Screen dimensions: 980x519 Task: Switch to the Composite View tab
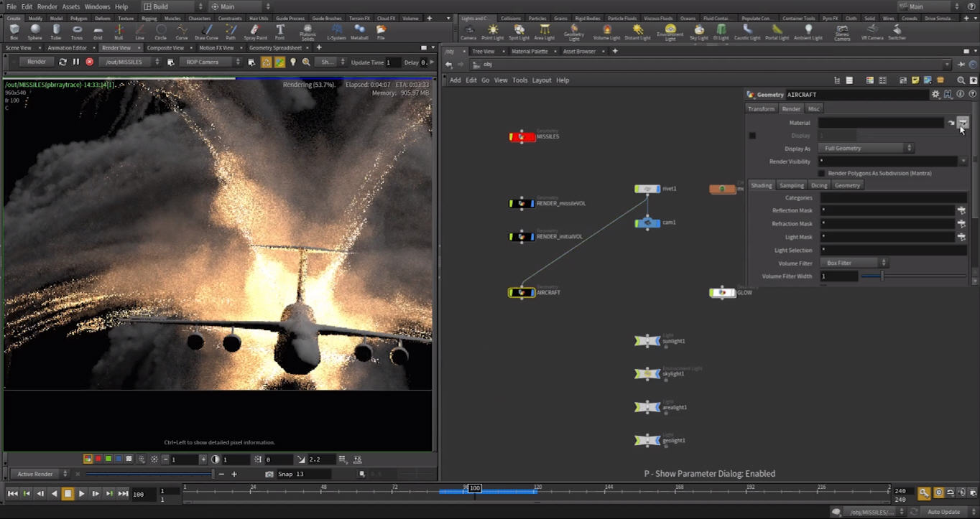point(165,48)
